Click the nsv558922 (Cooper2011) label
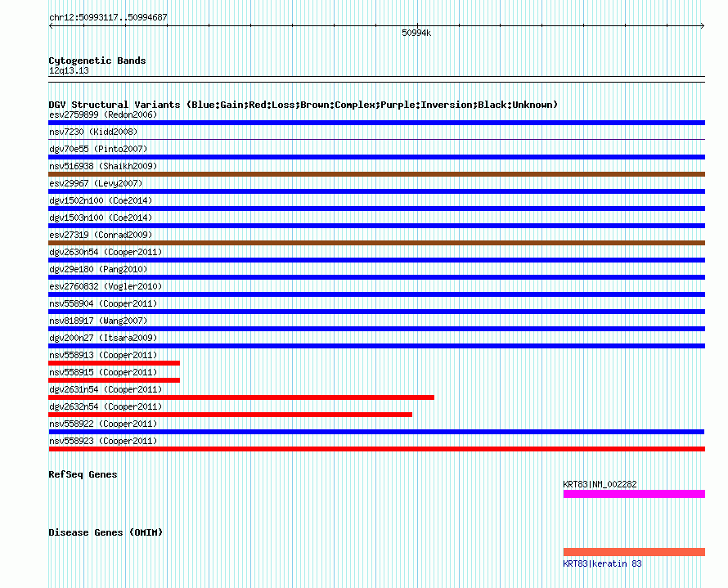 [x=103, y=424]
